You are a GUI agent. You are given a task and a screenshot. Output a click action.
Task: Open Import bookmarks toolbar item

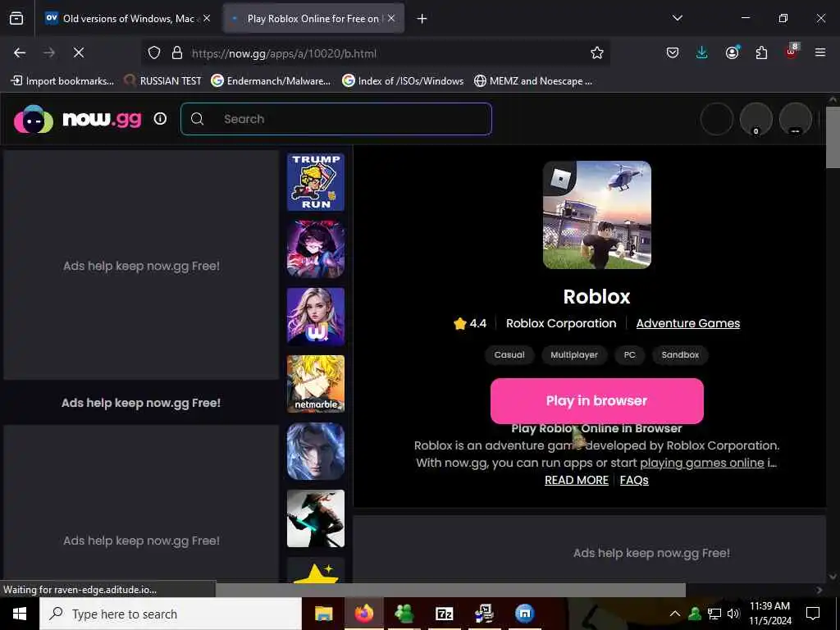62,81
